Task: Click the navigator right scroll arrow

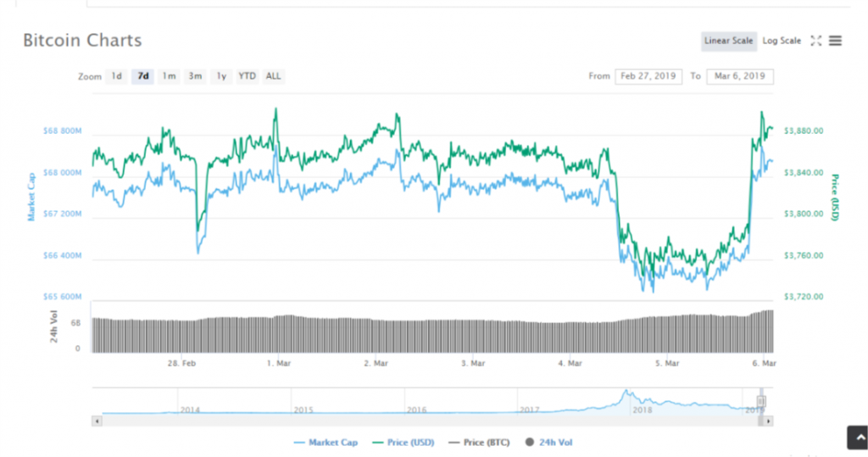Action: [769, 421]
